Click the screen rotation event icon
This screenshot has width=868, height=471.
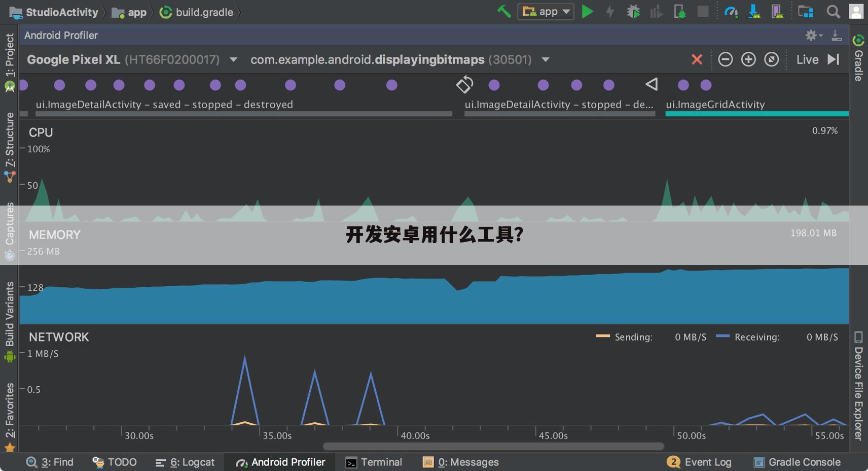click(464, 84)
